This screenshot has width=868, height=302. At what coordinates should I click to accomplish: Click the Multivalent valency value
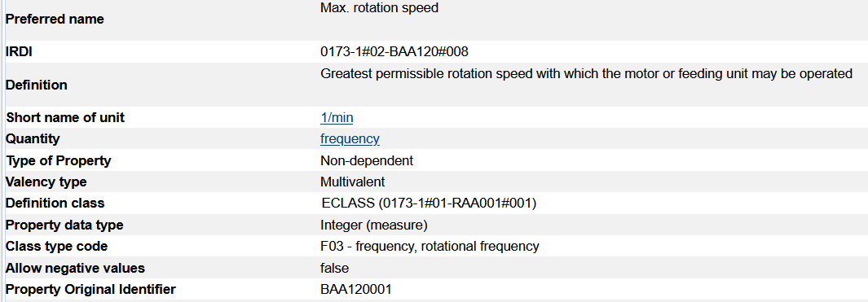[x=353, y=182]
